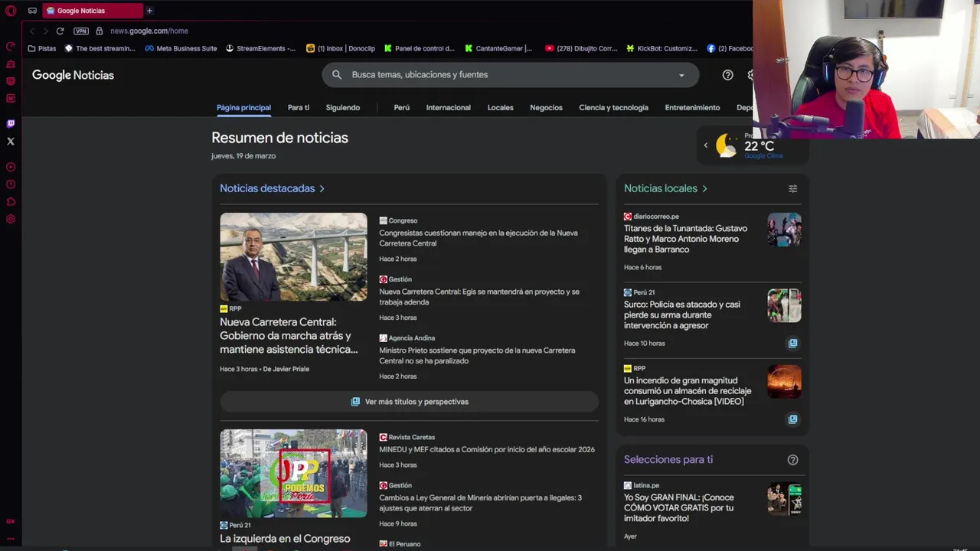Open the Perú news tab

point(402,108)
